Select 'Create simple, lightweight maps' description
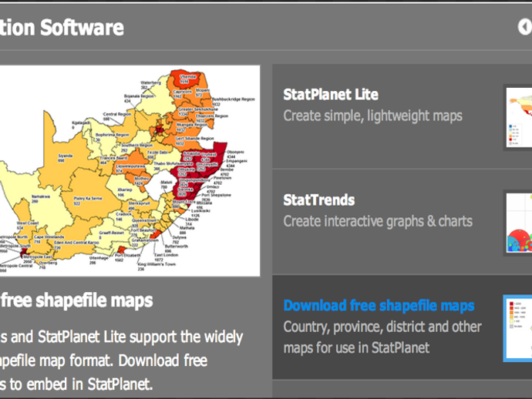Screen dimensions: 532x399 pyautogui.click(x=372, y=116)
